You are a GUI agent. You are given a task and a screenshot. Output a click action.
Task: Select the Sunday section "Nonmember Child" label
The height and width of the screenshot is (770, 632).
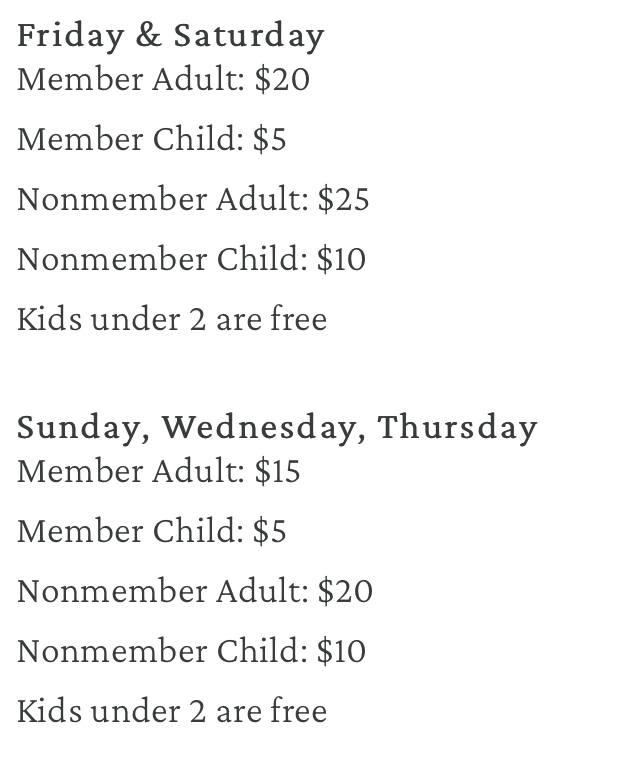[162, 651]
